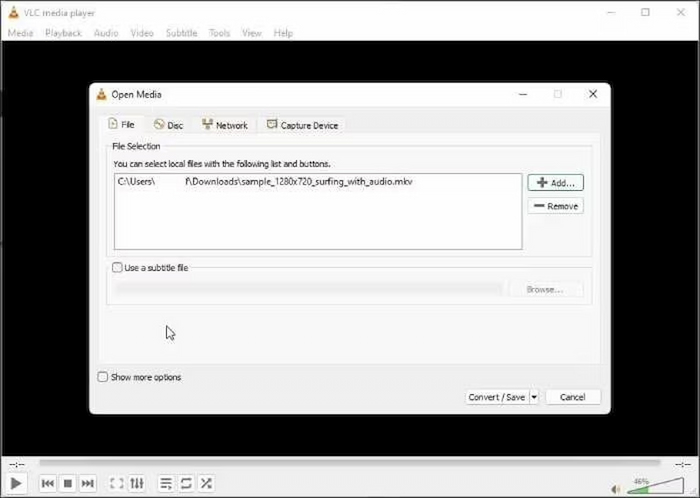700x498 pixels.
Task: Maximize the VLC media player window
Action: tap(645, 12)
